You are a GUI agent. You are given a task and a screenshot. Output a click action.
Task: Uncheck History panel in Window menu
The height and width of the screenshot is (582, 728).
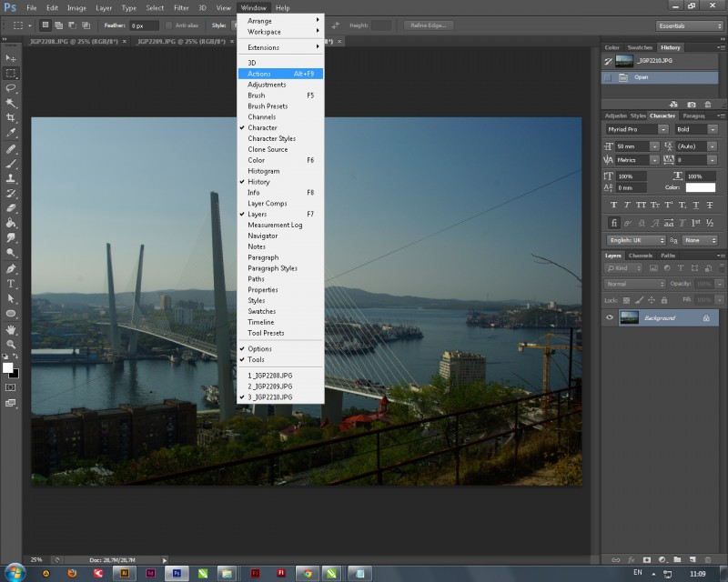(258, 182)
